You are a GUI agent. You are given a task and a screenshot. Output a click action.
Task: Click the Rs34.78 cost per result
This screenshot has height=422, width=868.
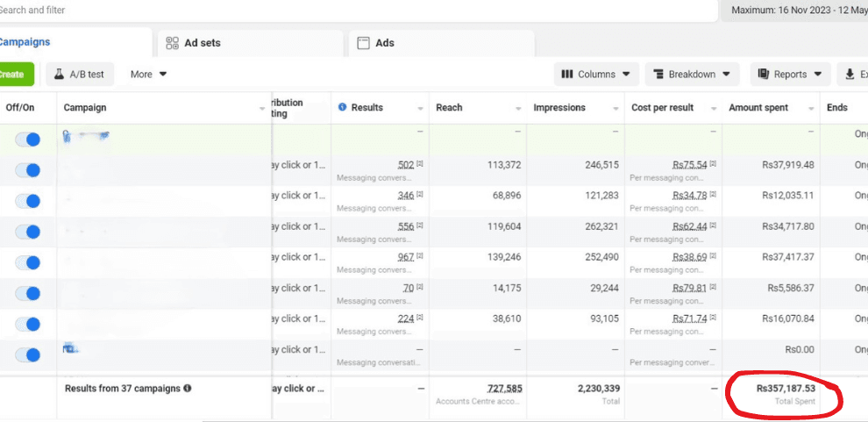tap(690, 196)
